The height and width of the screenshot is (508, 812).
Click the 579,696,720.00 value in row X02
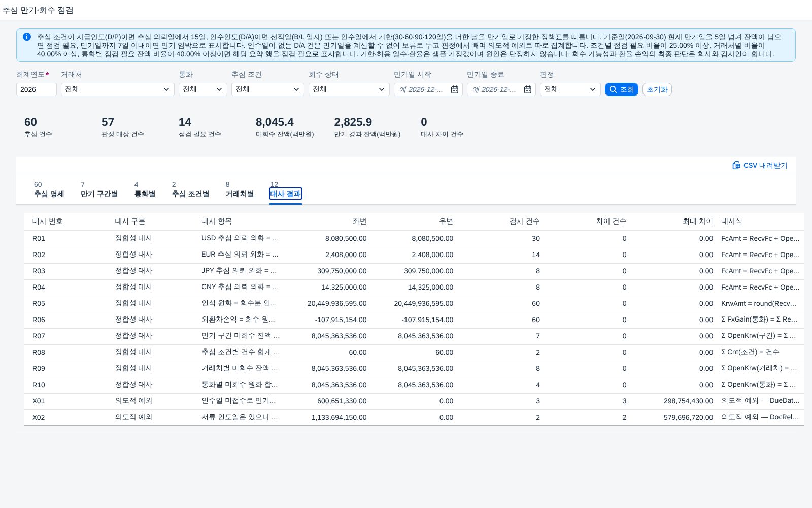point(688,417)
